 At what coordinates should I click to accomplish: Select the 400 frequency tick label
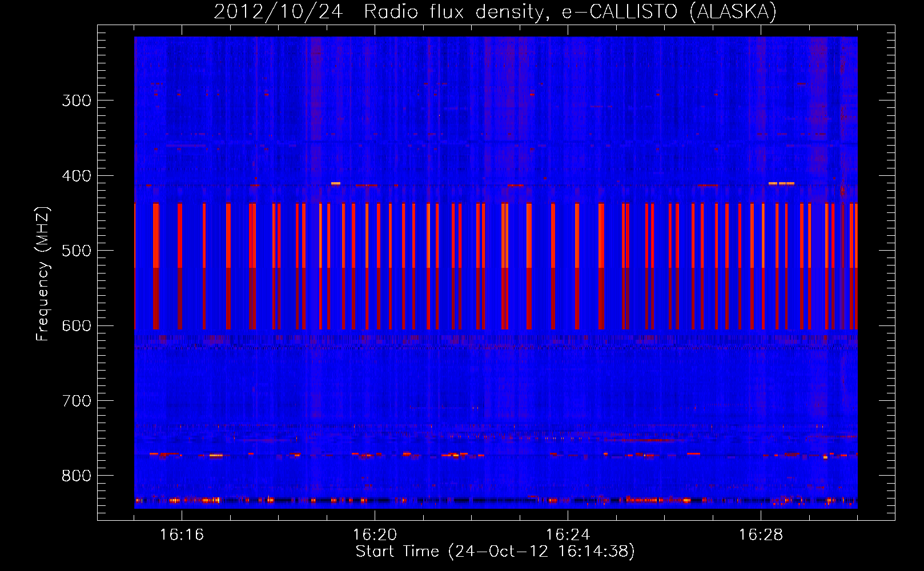tap(77, 176)
